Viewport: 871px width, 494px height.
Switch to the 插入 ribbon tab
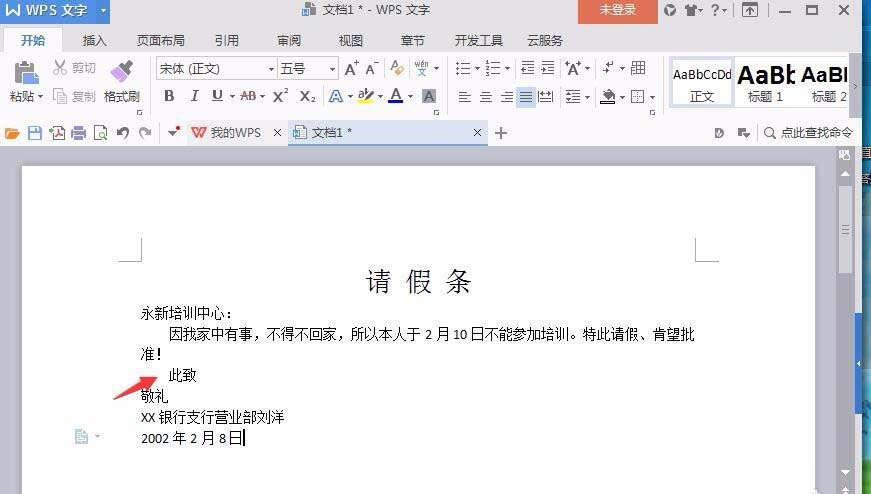(94, 41)
